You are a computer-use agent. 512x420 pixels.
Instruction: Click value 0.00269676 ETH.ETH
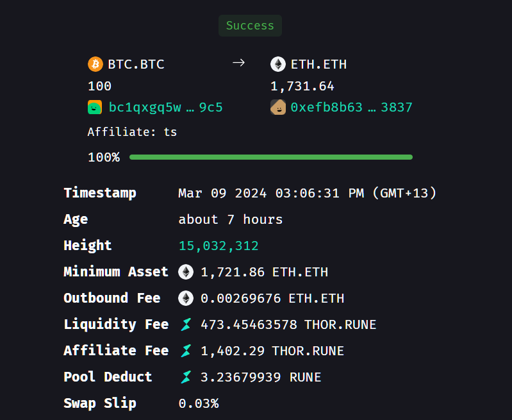coord(272,298)
